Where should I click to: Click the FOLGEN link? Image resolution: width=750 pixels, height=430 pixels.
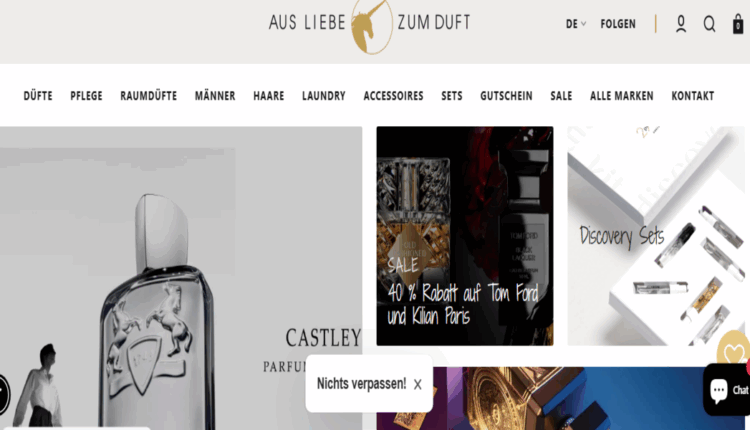pyautogui.click(x=618, y=24)
